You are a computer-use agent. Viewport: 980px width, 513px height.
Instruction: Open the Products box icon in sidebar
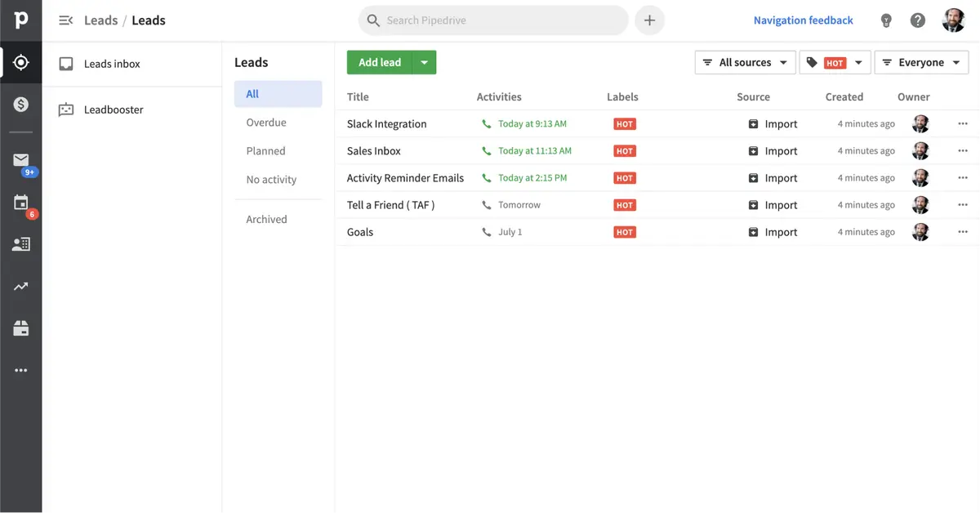click(21, 328)
